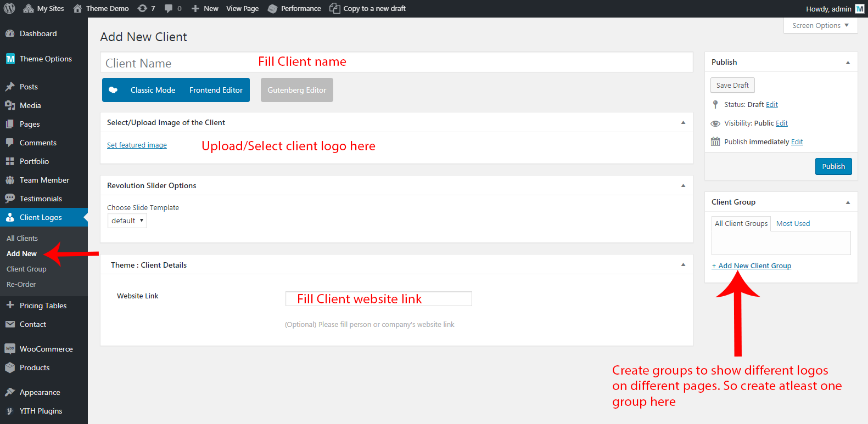
Task: Click the WooCommerce icon in the sidebar
Action: 10,349
